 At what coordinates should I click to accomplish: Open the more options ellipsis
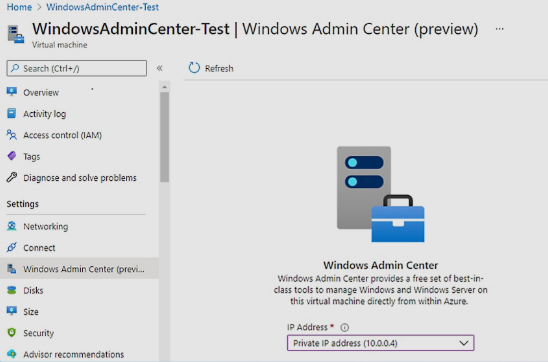click(x=499, y=29)
